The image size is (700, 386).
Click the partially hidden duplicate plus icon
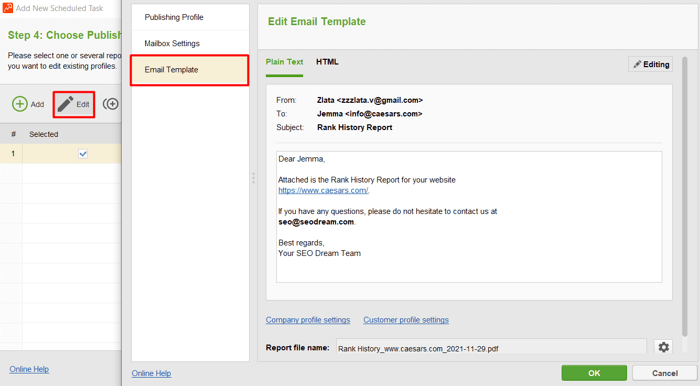(x=111, y=104)
